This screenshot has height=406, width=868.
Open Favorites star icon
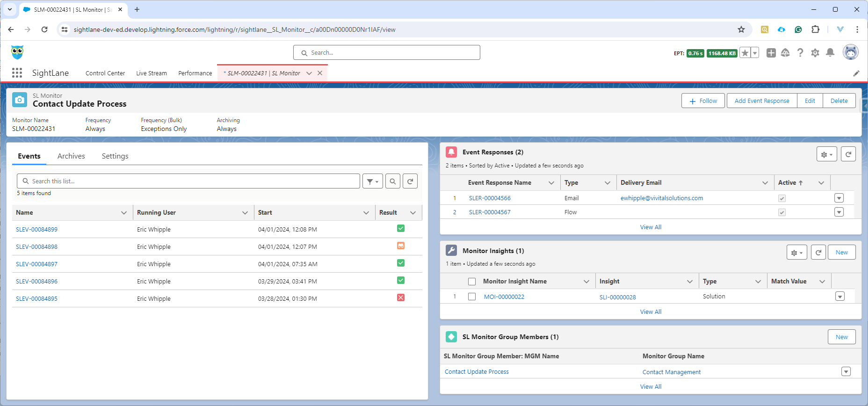coord(745,53)
